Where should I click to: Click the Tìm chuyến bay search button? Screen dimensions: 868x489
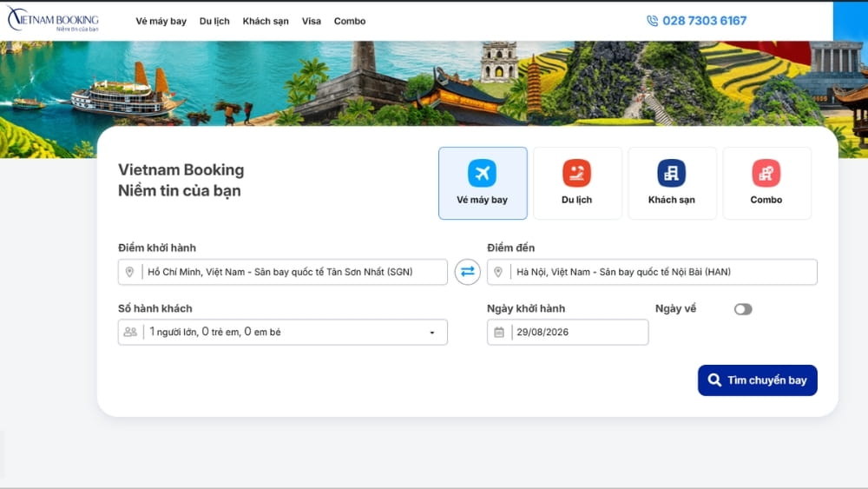tap(757, 380)
